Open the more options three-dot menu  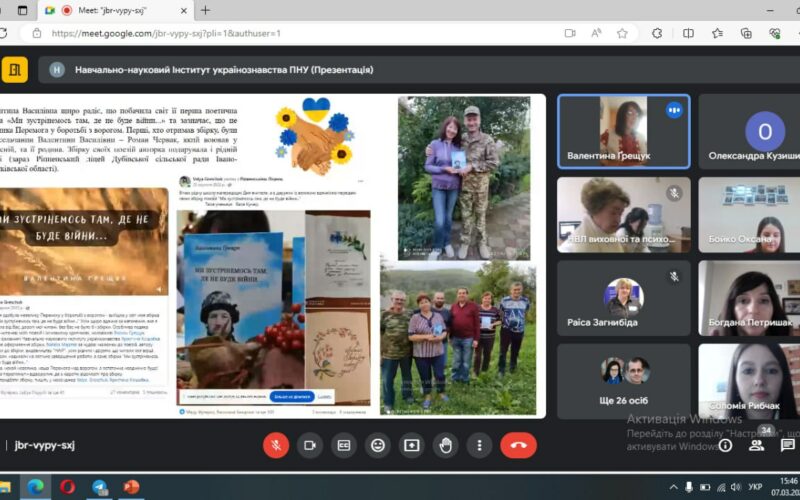pyautogui.click(x=480, y=445)
